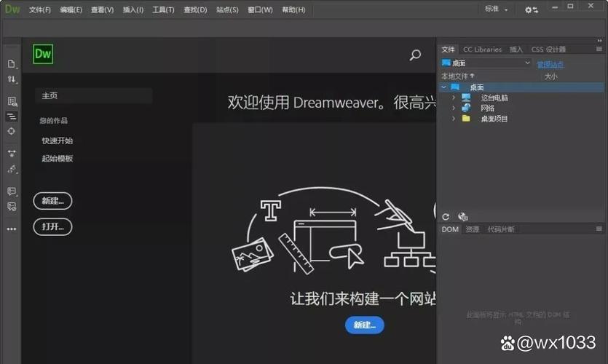This screenshot has width=608, height=364.
Task: Open the 桌面 site dropdown
Action: (486, 63)
